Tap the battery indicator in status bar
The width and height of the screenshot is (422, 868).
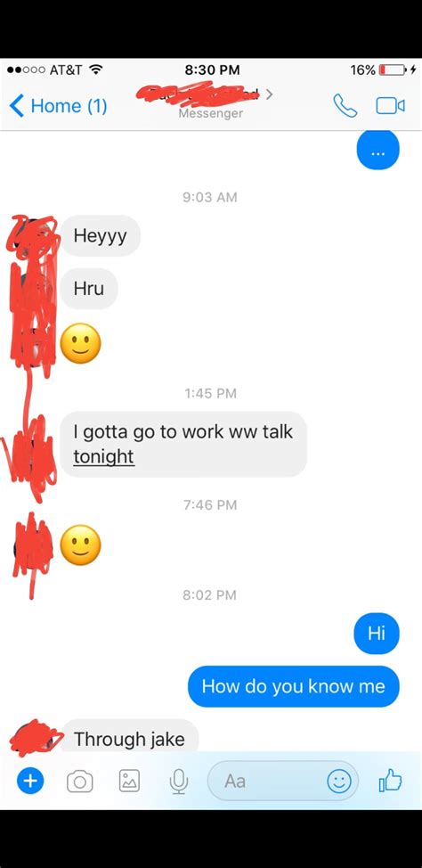point(393,70)
